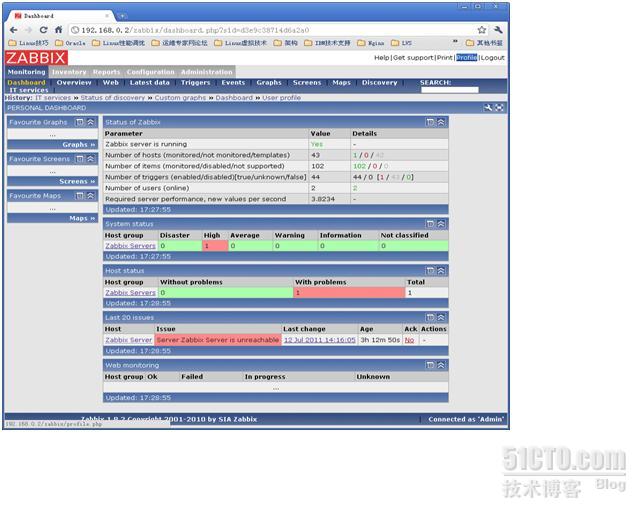Screen dimensions: 640x512
Task: Open Status of discovery in the History breadcrumb
Action: pyautogui.click(x=113, y=98)
